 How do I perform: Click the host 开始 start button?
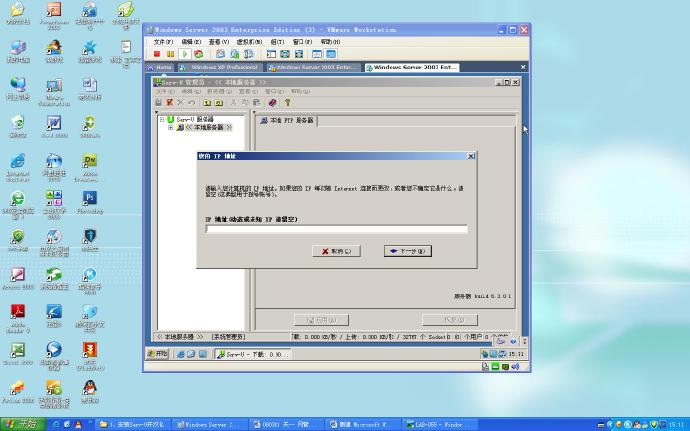pos(22,424)
